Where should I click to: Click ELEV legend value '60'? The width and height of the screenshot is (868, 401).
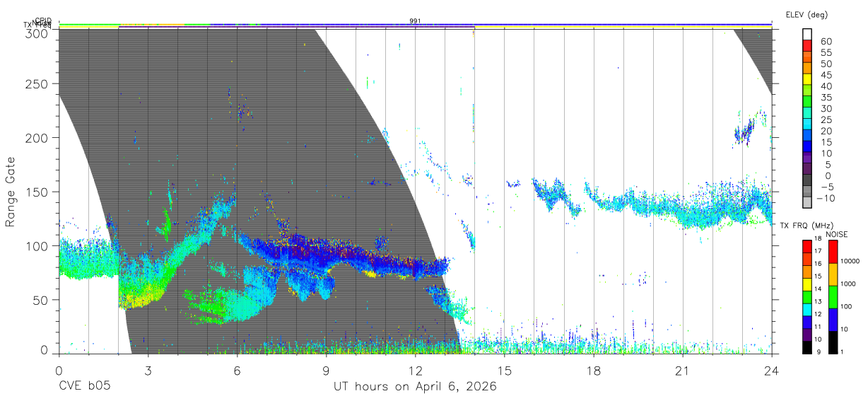(x=825, y=41)
